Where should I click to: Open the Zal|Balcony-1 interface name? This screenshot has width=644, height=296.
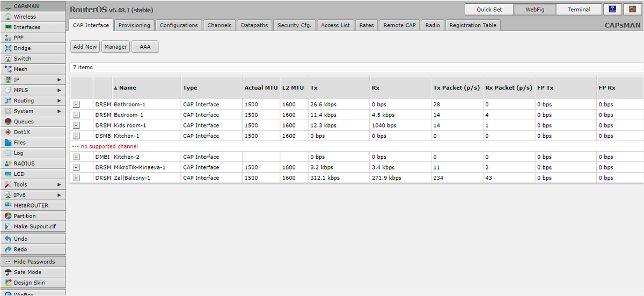tap(132, 178)
